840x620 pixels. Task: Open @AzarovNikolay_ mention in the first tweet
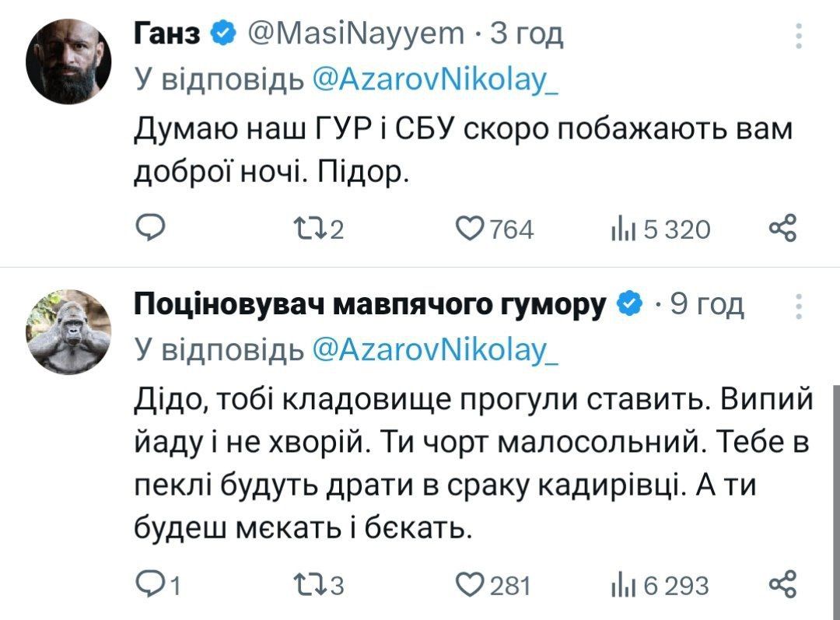(435, 79)
